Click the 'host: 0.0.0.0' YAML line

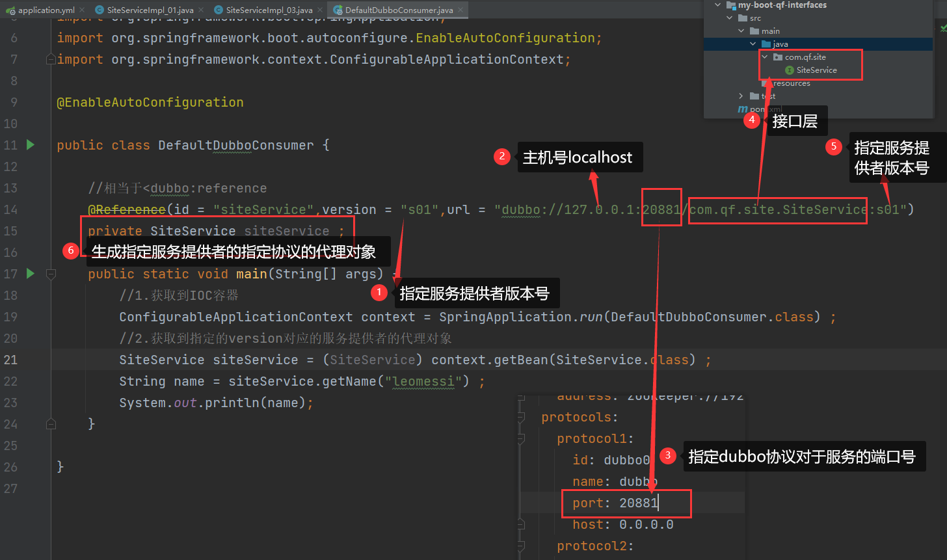click(x=623, y=524)
